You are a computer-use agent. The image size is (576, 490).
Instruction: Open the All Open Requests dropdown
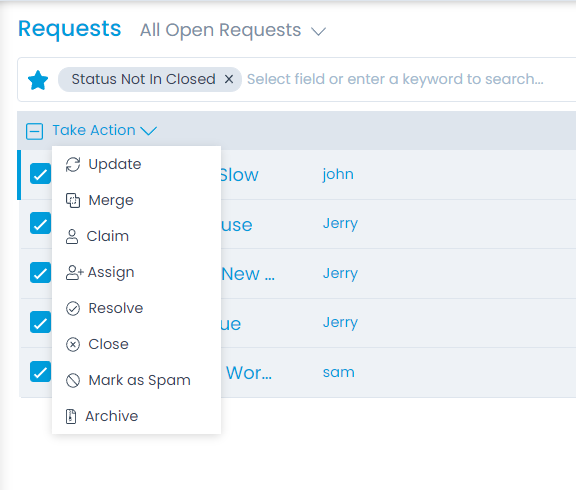click(x=233, y=30)
